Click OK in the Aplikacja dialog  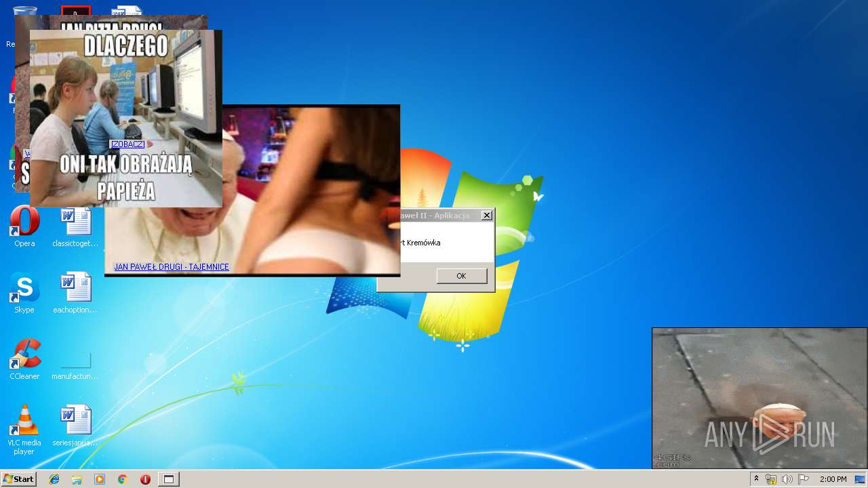pyautogui.click(x=461, y=276)
